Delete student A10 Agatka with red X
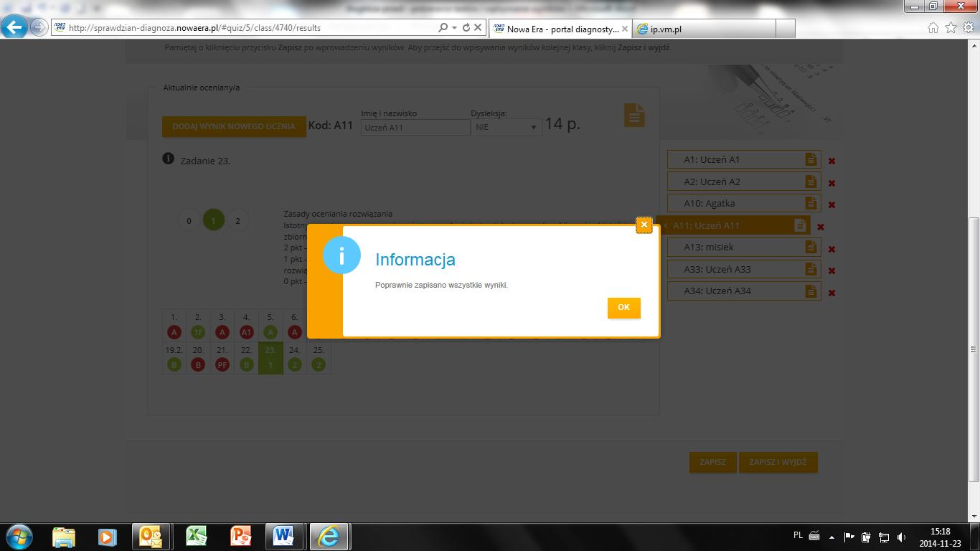Viewport: 980px width, 551px height. 831,205
